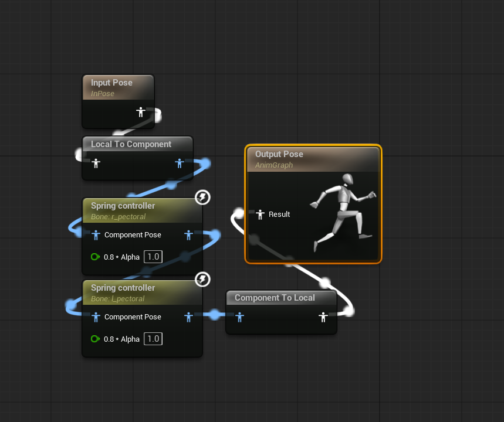
Task: Select the Input Pose node by its title
Action: (111, 83)
